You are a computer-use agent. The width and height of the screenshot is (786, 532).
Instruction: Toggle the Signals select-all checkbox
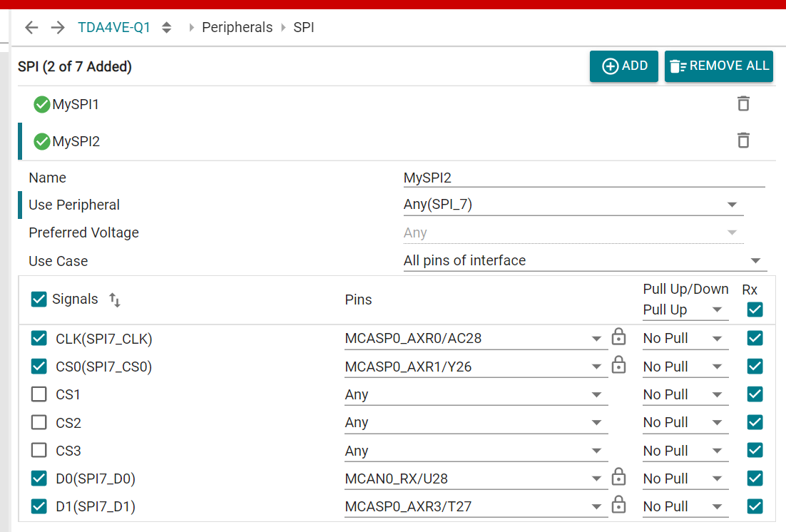pos(39,300)
